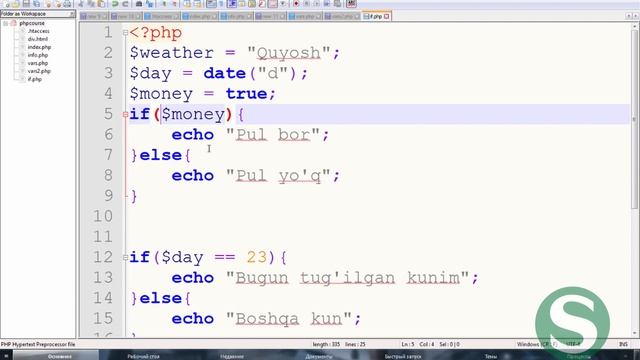Click the Cut toolbar icon

81,4
